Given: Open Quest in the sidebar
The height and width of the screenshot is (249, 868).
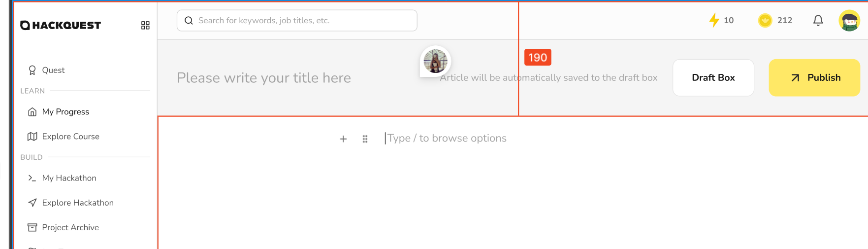Looking at the screenshot, I should [53, 70].
